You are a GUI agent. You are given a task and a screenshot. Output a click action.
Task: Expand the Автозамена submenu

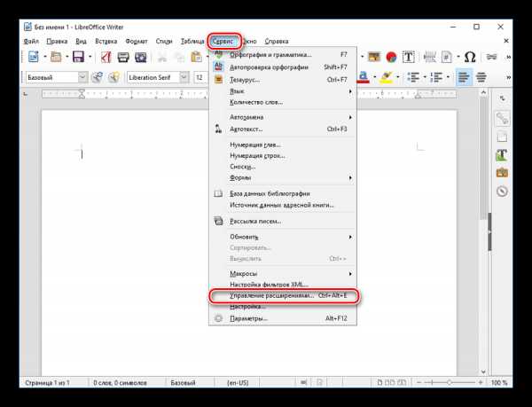283,117
